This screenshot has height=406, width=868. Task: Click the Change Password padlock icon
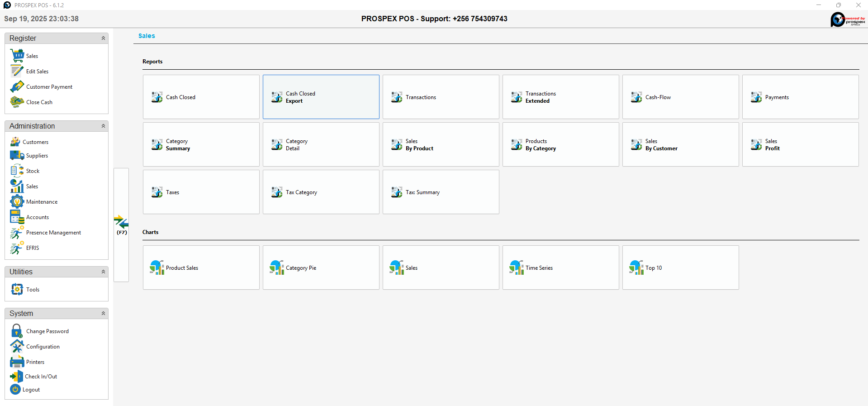(17, 331)
